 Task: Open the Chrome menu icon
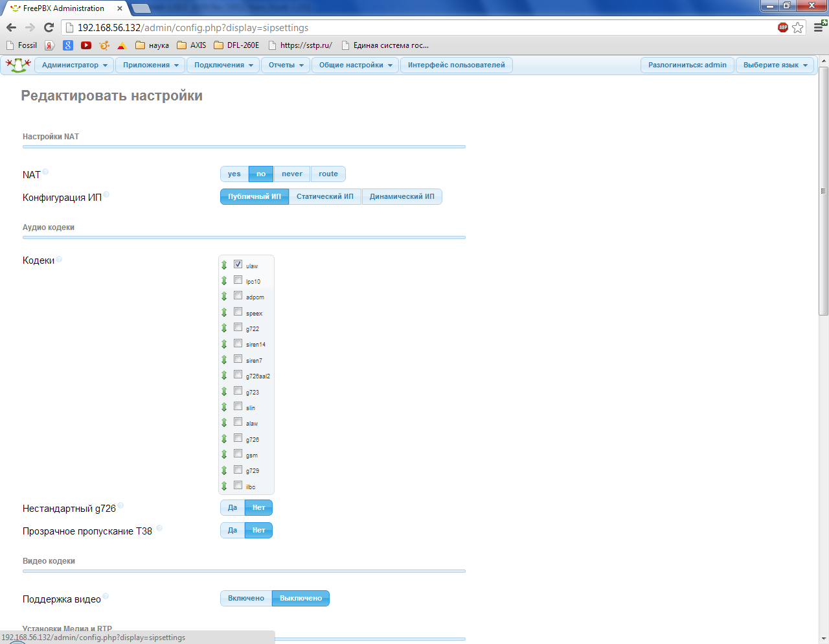tap(819, 27)
